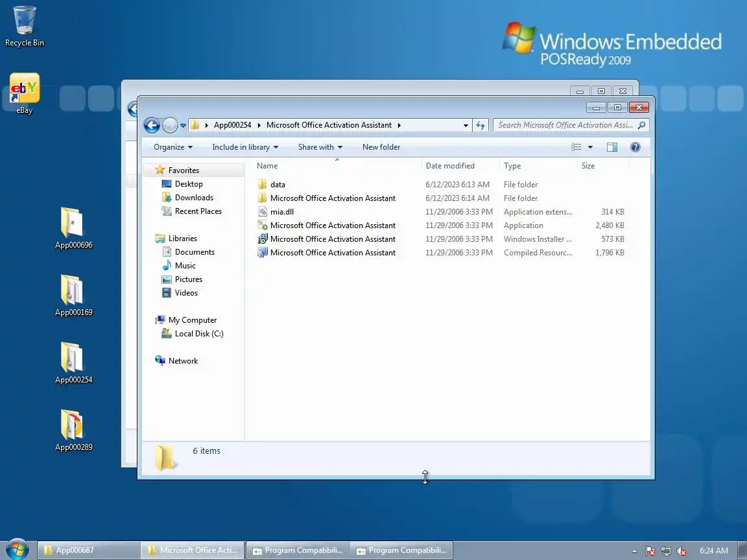
Task: Open the network tray icon
Action: point(665,551)
